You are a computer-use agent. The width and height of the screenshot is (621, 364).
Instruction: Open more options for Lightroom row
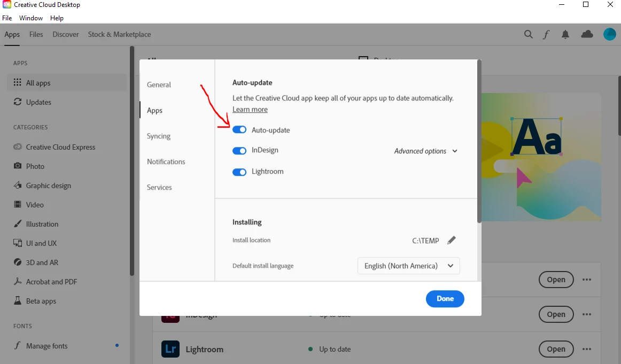tap(587, 349)
